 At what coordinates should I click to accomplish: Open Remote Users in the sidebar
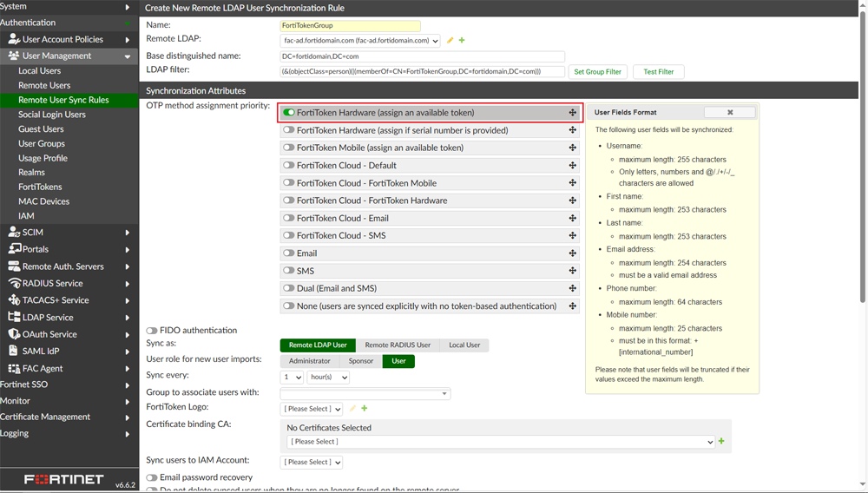point(44,85)
